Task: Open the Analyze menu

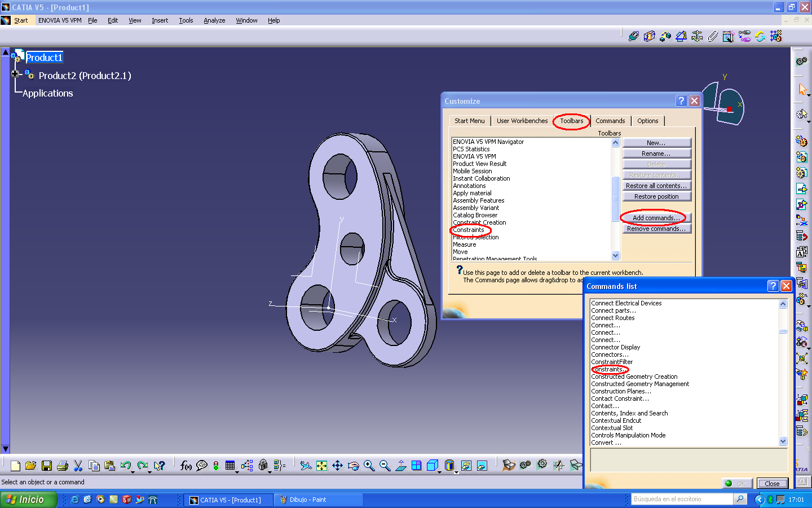Action: click(x=214, y=20)
